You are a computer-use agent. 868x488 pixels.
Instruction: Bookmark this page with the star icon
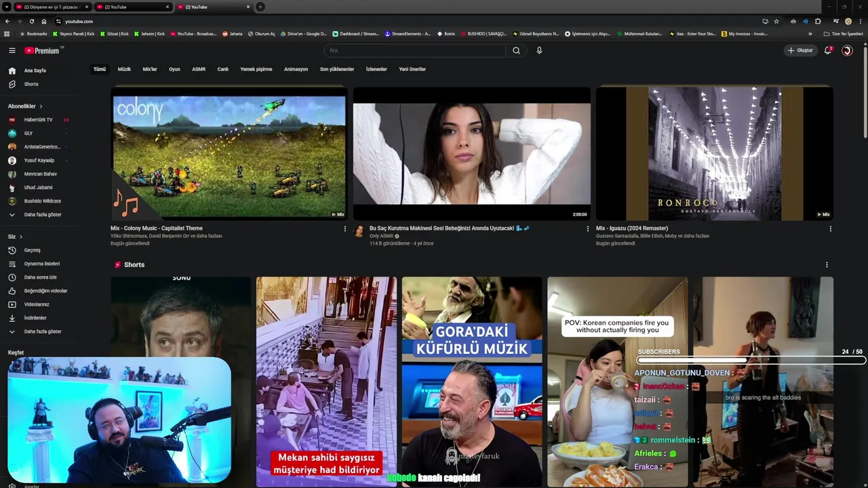click(x=776, y=21)
